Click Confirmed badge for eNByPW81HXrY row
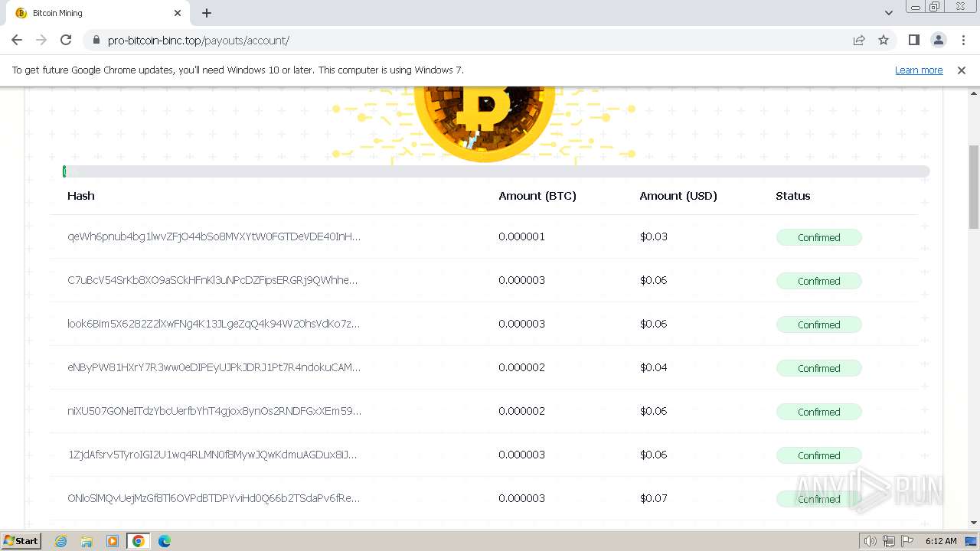 click(x=819, y=368)
